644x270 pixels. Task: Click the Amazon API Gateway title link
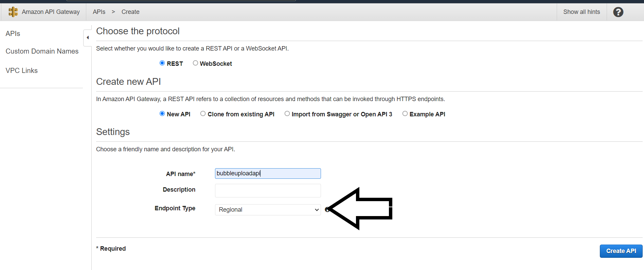tap(51, 12)
